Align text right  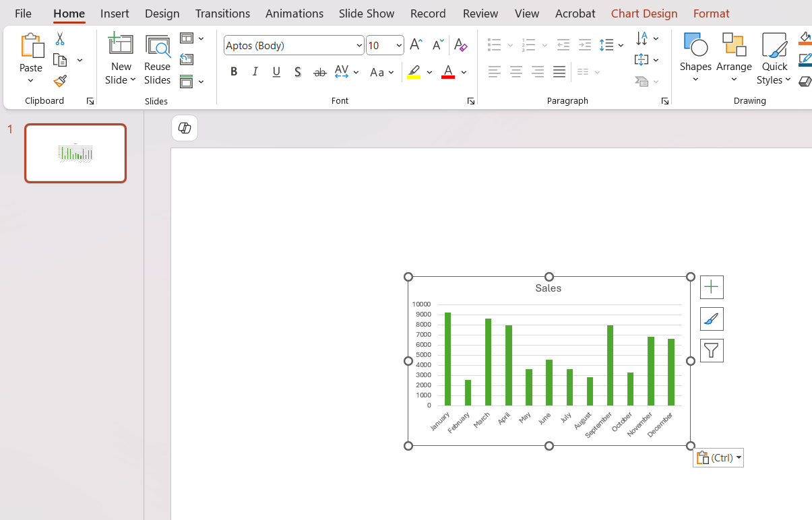point(538,72)
